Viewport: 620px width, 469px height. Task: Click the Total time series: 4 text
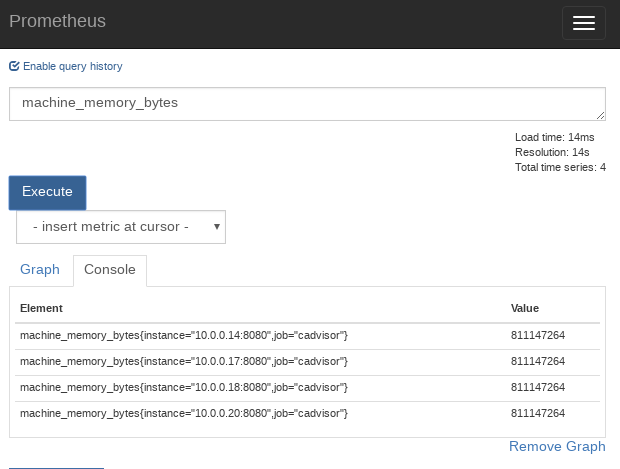coord(560,167)
